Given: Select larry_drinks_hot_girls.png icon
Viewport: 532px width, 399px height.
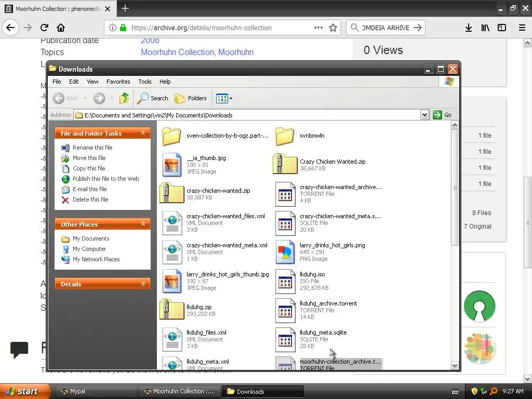Looking at the screenshot, I should coord(285,252).
